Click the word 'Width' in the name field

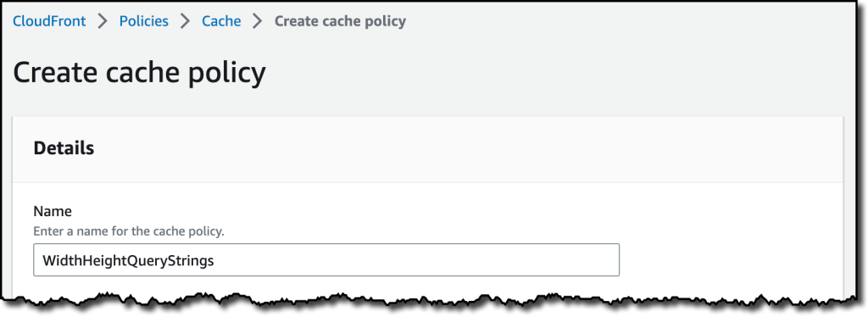tap(60, 260)
